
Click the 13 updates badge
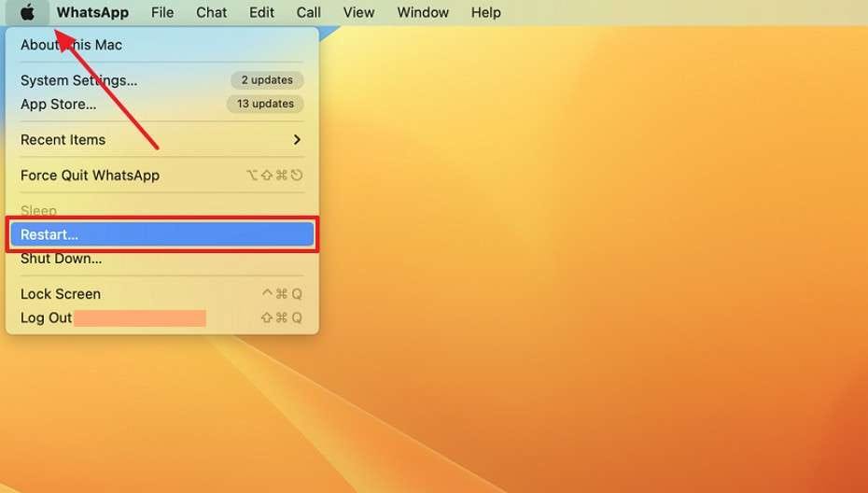[x=265, y=104]
